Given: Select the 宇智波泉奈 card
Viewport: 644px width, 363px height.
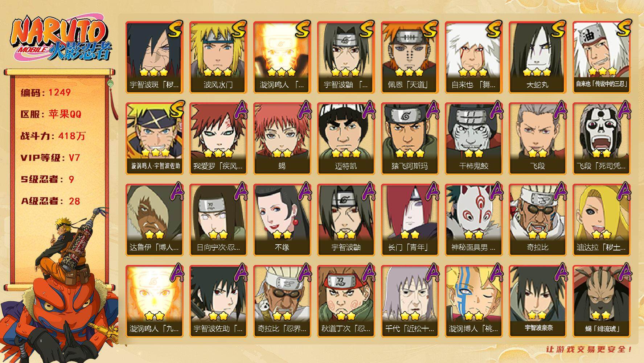Looking at the screenshot, I should (x=537, y=301).
